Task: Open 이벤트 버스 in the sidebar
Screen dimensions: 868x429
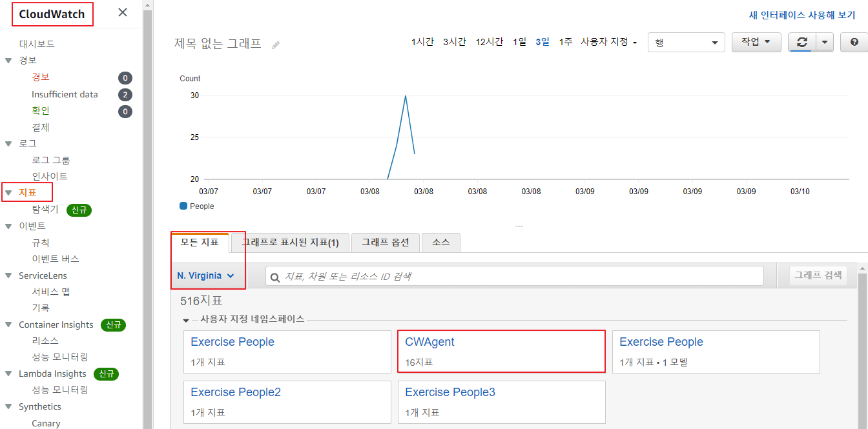Action: pos(56,259)
